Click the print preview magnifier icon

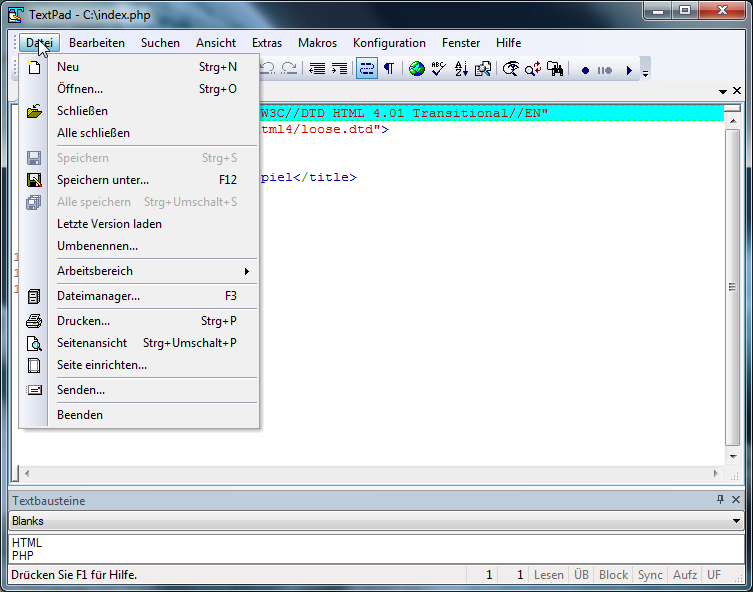34,343
